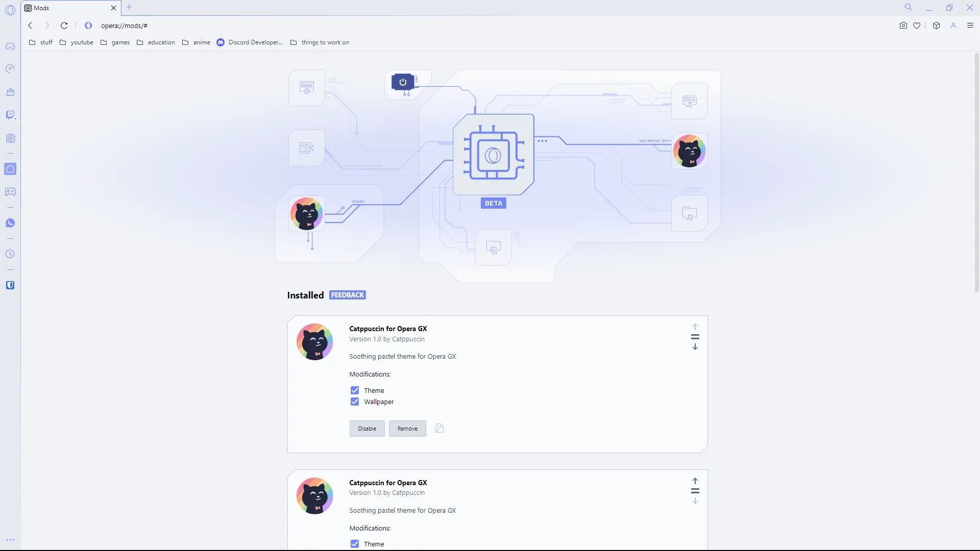Click the Bitwarden shield sidebar icon
Viewport: 980px width, 551px height.
click(10, 285)
